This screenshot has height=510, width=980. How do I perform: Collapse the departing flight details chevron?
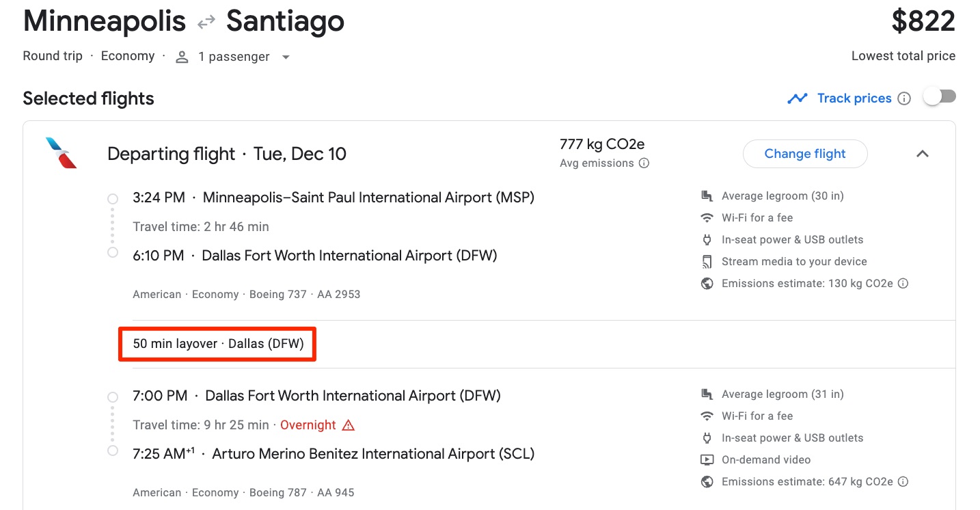coord(923,154)
